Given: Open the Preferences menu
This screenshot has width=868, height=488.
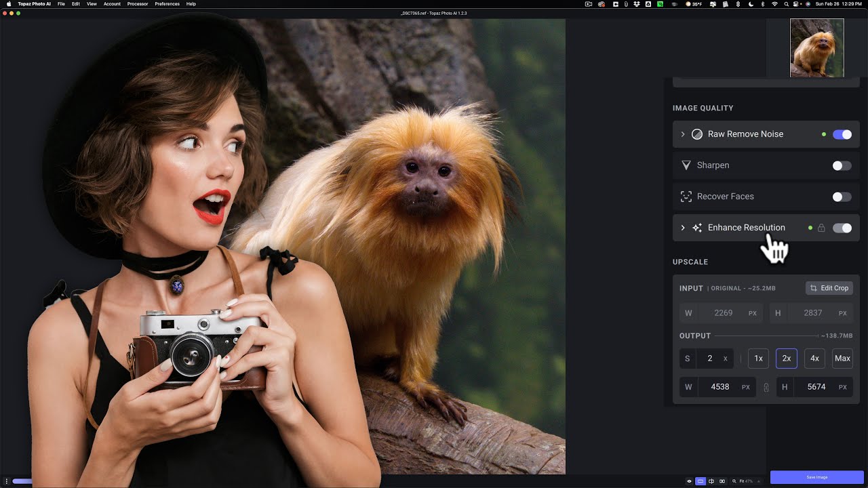Looking at the screenshot, I should click(x=167, y=4).
